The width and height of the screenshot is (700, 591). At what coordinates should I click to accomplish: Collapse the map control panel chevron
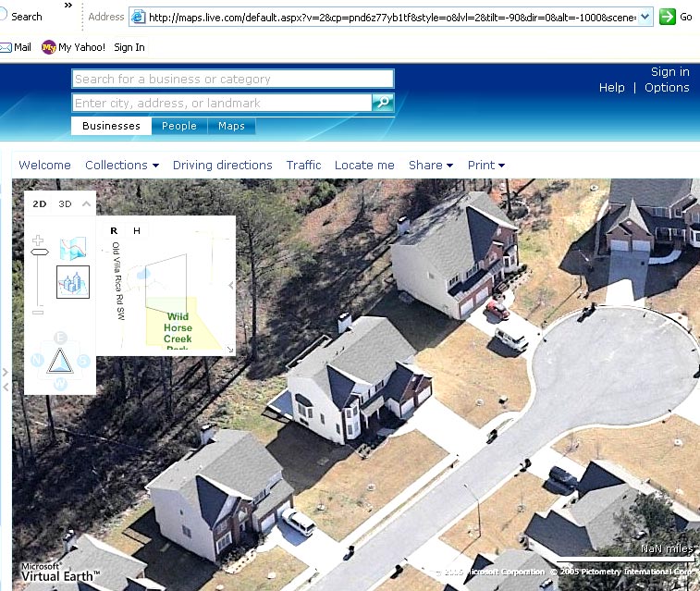(x=86, y=204)
